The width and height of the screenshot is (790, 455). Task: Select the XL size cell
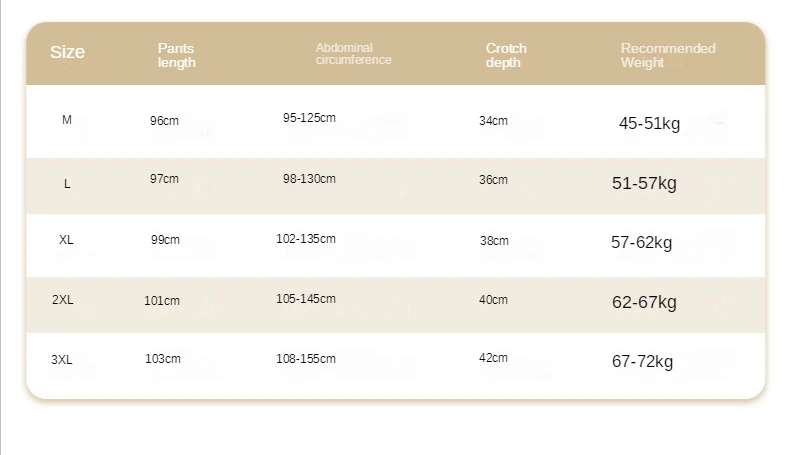pyautogui.click(x=66, y=239)
